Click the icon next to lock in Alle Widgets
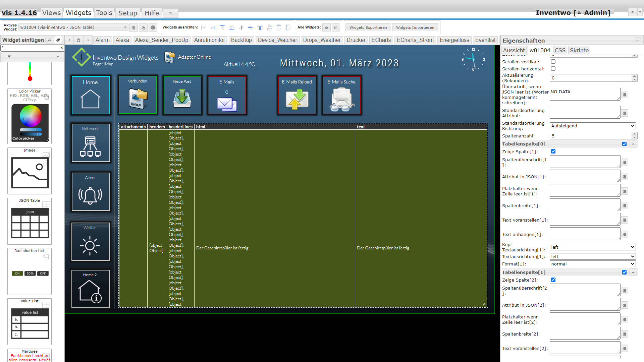Image resolution: width=644 pixels, height=362 pixels. 336,27
